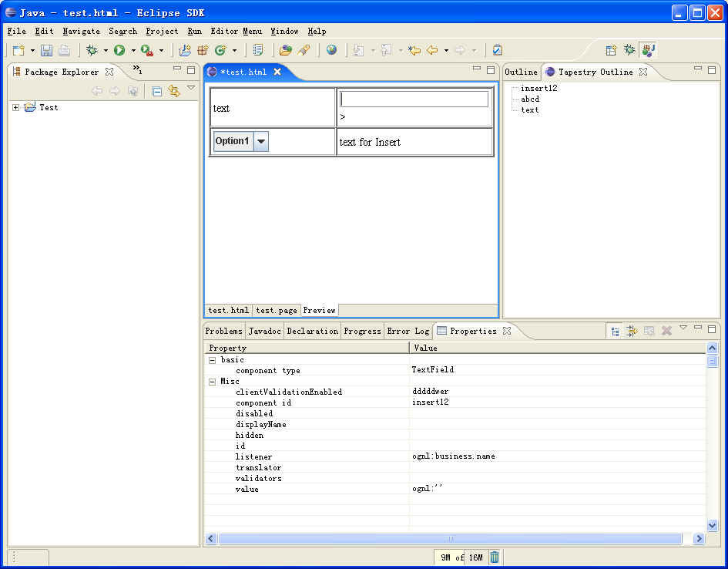
Task: Click the text input field in preview
Action: click(x=414, y=99)
